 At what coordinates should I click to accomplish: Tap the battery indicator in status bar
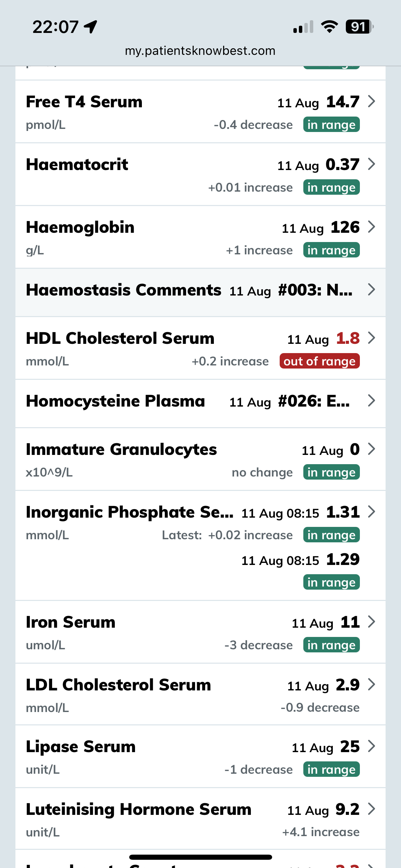(359, 27)
